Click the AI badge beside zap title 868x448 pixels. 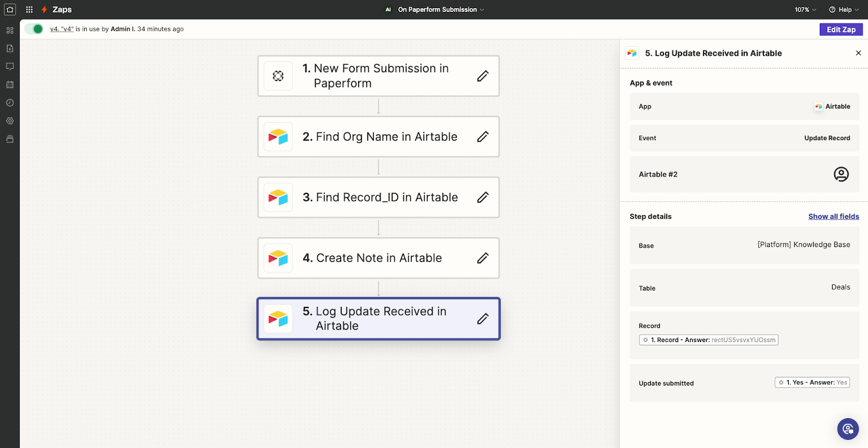(x=388, y=10)
